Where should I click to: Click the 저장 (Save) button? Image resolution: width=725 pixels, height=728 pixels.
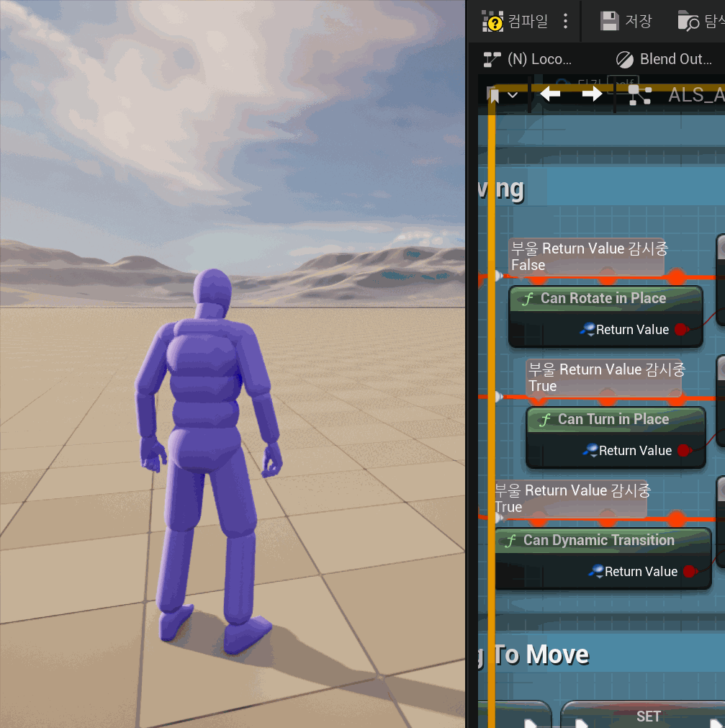[626, 22]
